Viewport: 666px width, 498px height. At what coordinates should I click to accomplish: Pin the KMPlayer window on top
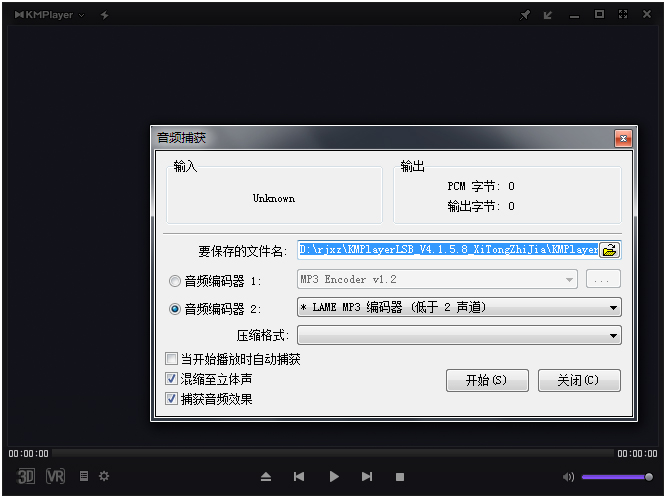525,15
